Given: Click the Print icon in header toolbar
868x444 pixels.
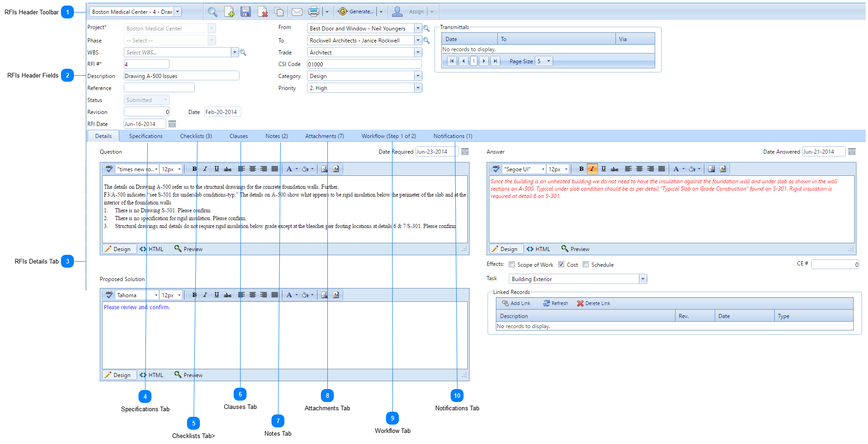Looking at the screenshot, I should pyautogui.click(x=313, y=12).
